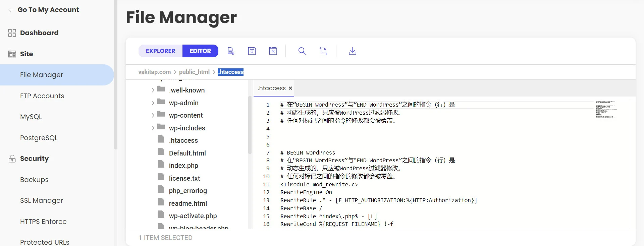
Task: Select readme.html in file tree
Action: pyautogui.click(x=188, y=203)
